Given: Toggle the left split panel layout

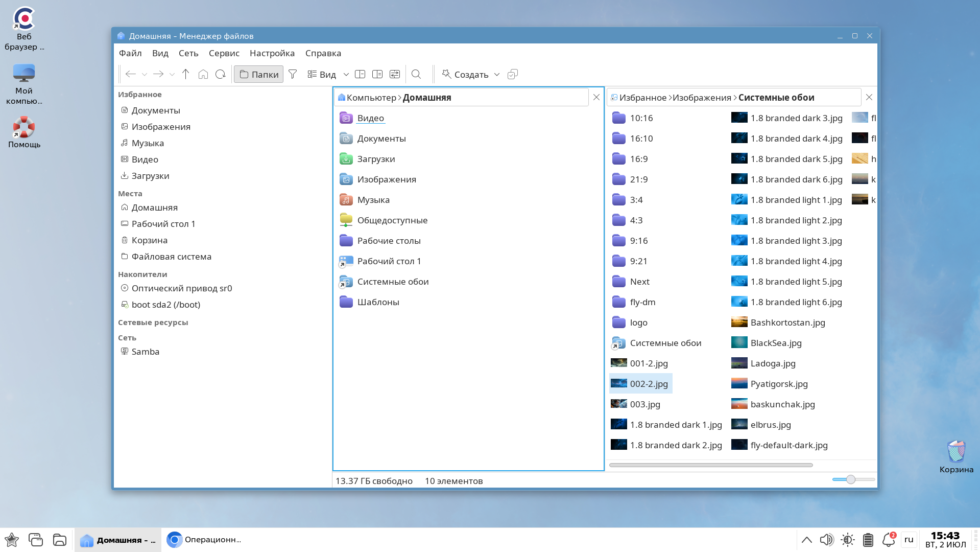Looking at the screenshot, I should click(360, 74).
